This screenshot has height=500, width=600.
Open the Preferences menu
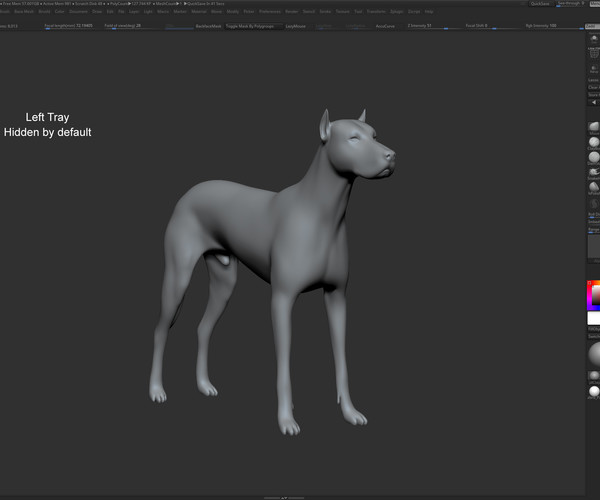click(x=270, y=11)
